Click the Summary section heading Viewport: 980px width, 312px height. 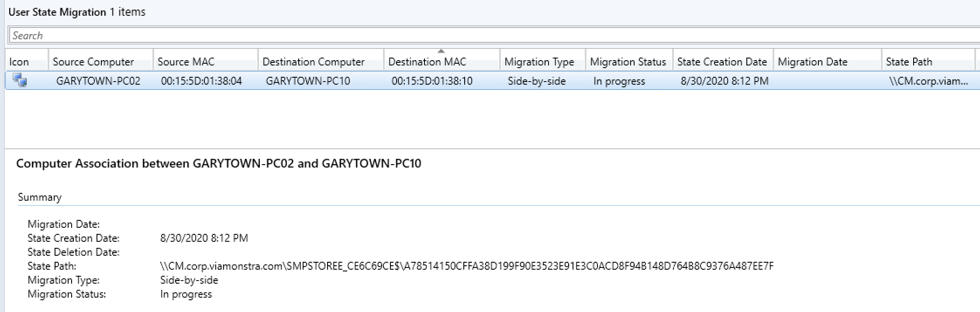pos(40,197)
